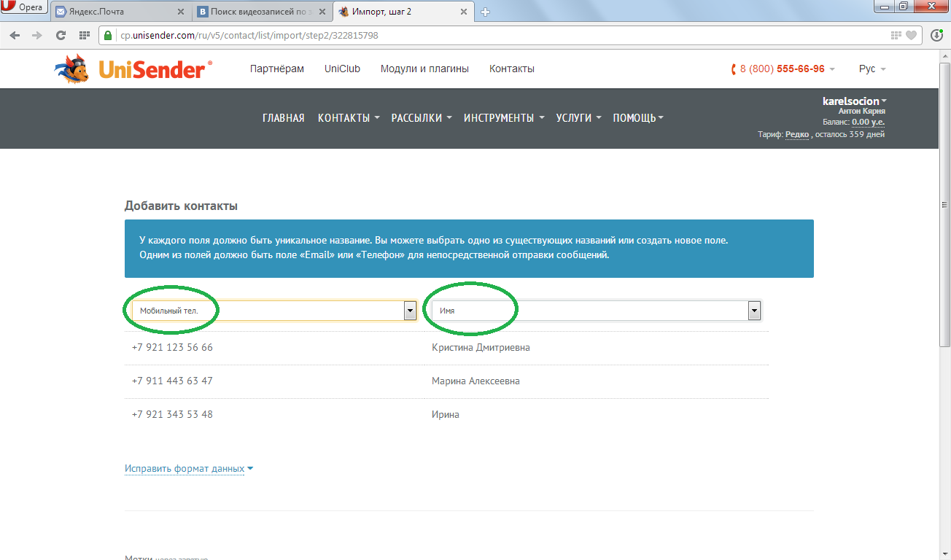Open the Мобильный тел. field dropdown arrow
Screen dimensions: 951x560
411,311
